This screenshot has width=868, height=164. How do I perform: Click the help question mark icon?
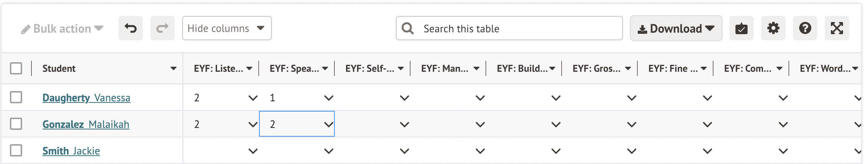pos(805,28)
